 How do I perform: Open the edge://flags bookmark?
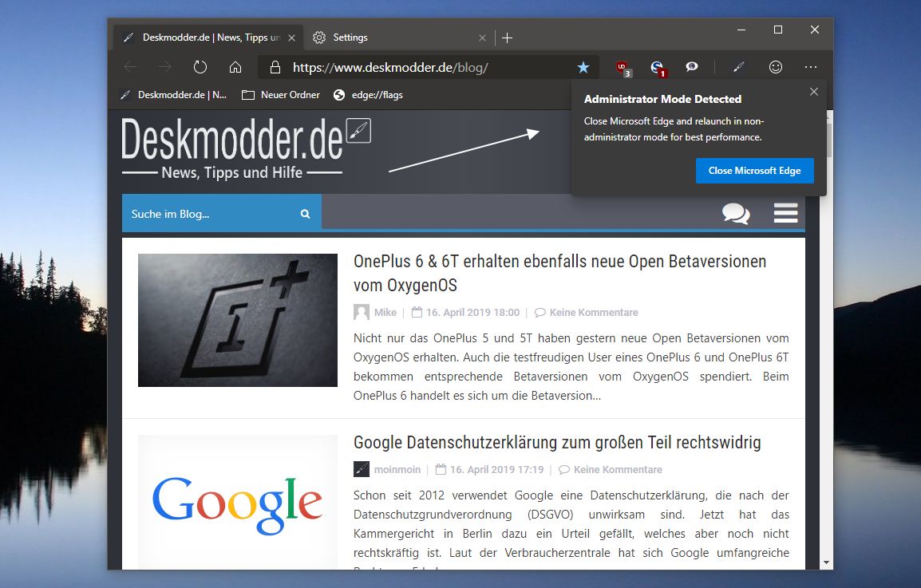tap(368, 95)
